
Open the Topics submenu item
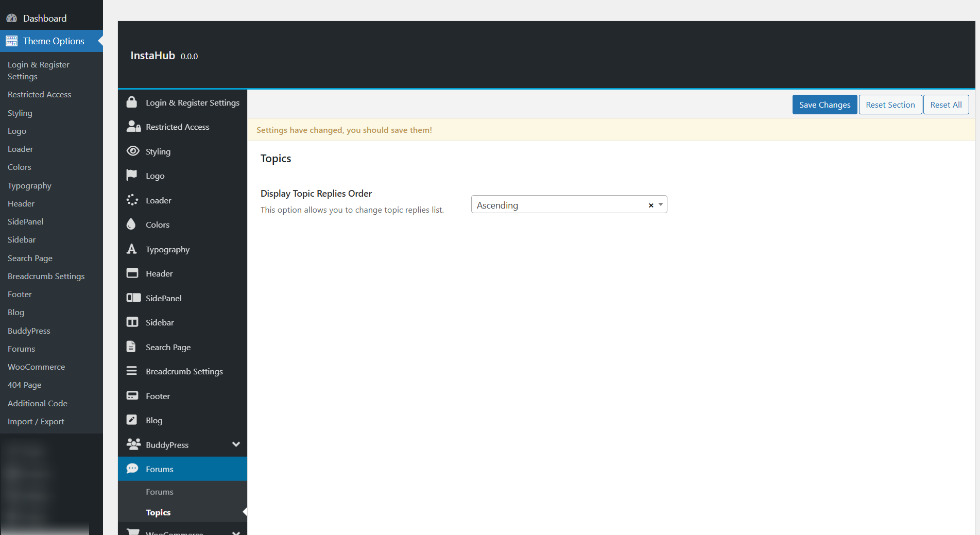click(158, 512)
